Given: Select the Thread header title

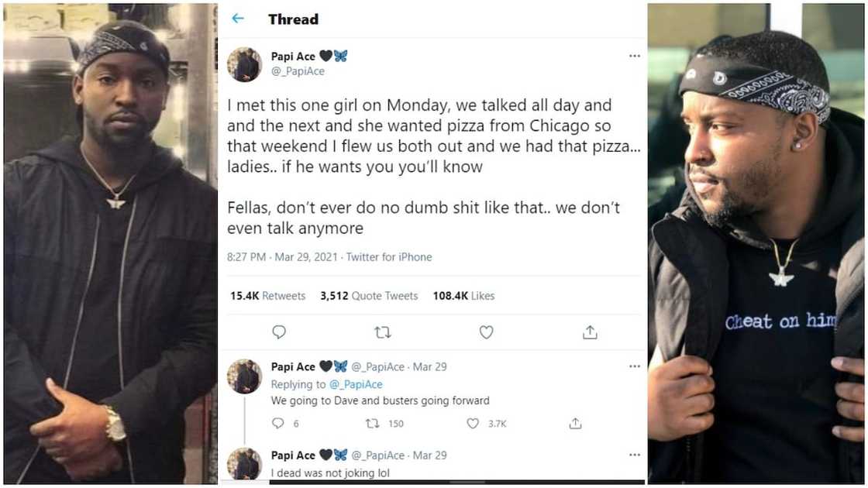Looking at the screenshot, I should click(x=294, y=19).
